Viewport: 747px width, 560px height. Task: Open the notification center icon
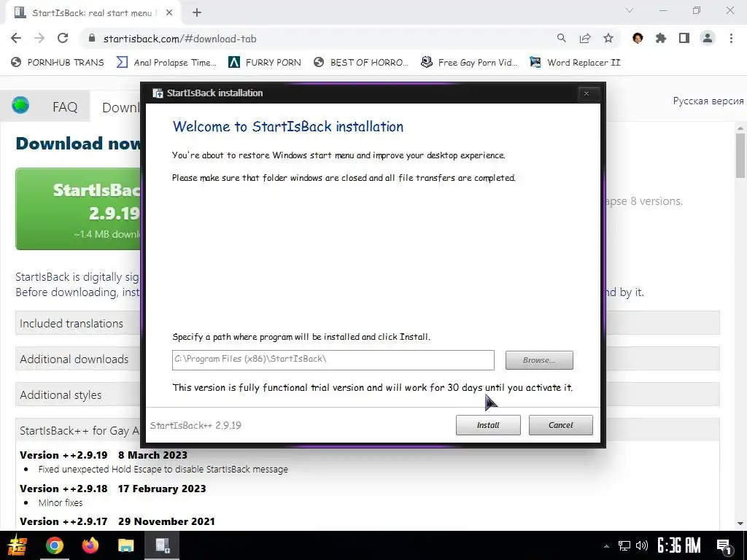(724, 546)
